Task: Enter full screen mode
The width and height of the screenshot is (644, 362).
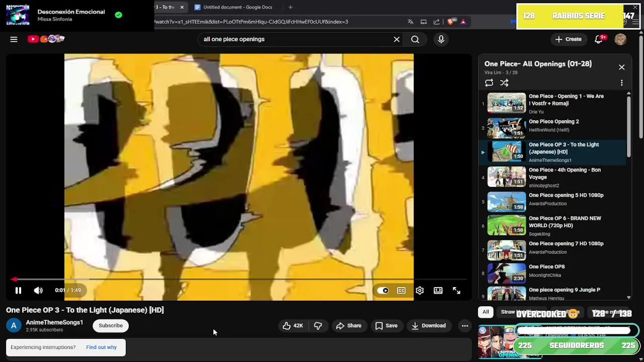Action: click(456, 290)
